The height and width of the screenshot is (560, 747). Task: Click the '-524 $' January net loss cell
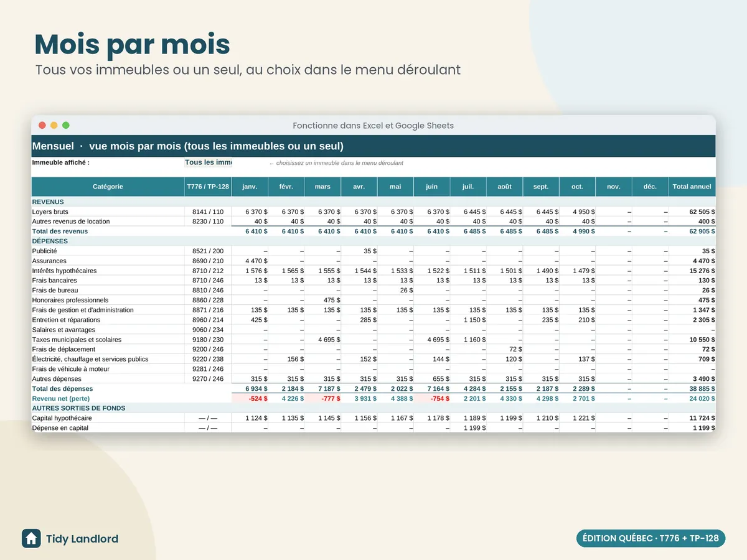(x=250, y=398)
